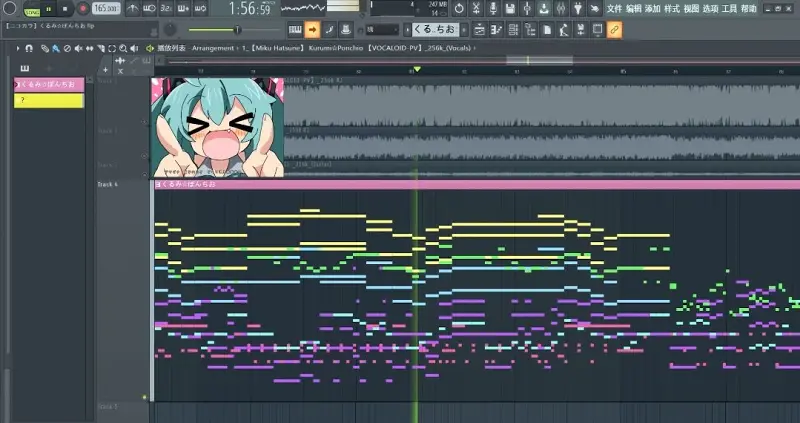
Task: Select the delete (circle slash) tool
Action: tap(67, 48)
